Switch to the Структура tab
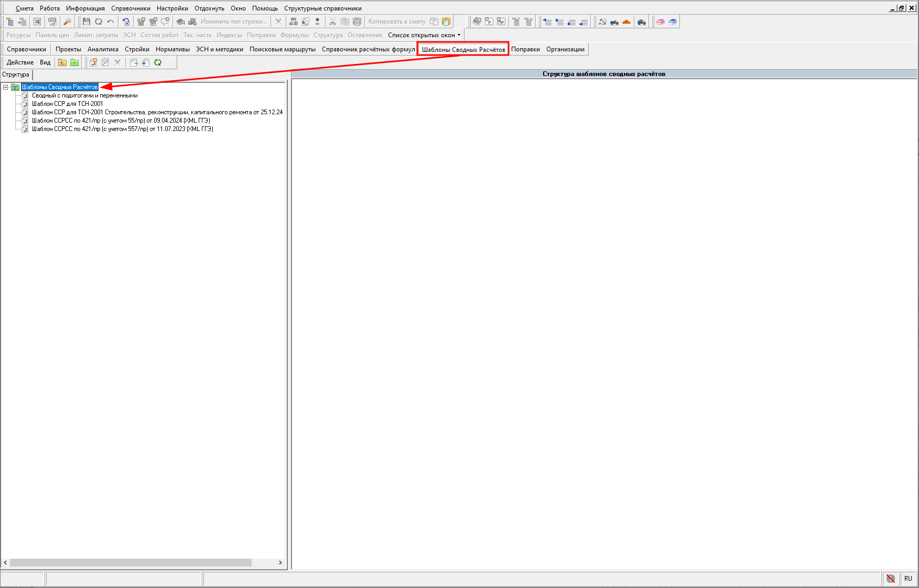The image size is (919, 588). tap(16, 74)
